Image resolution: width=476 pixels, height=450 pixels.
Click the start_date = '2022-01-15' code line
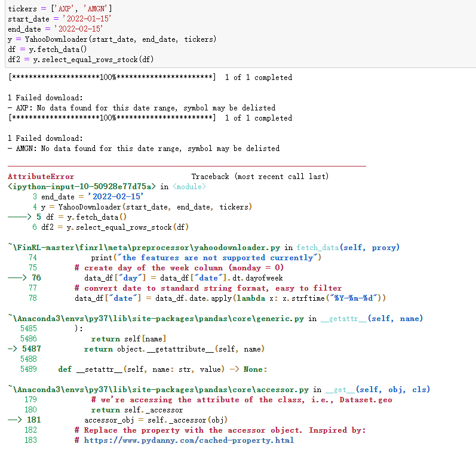(60, 19)
